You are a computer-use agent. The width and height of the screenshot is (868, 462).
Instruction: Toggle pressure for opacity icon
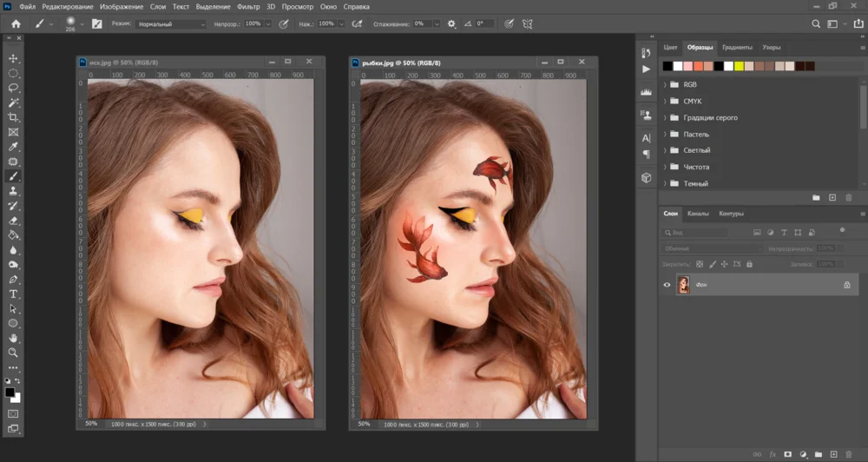pyautogui.click(x=283, y=23)
